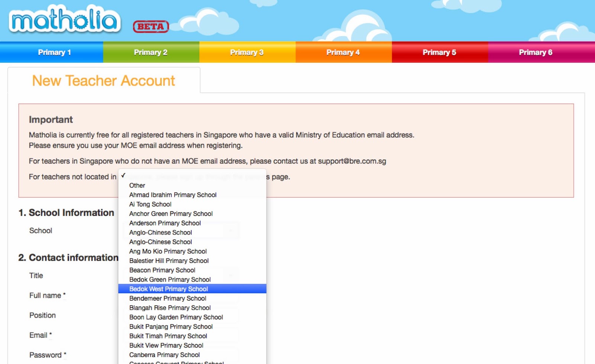Select the Primary 6 tab
This screenshot has height=364, width=595.
coord(535,52)
